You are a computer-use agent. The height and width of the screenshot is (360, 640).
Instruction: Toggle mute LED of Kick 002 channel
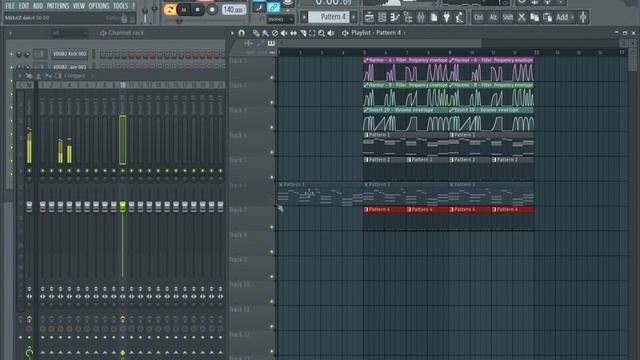[x=12, y=54]
